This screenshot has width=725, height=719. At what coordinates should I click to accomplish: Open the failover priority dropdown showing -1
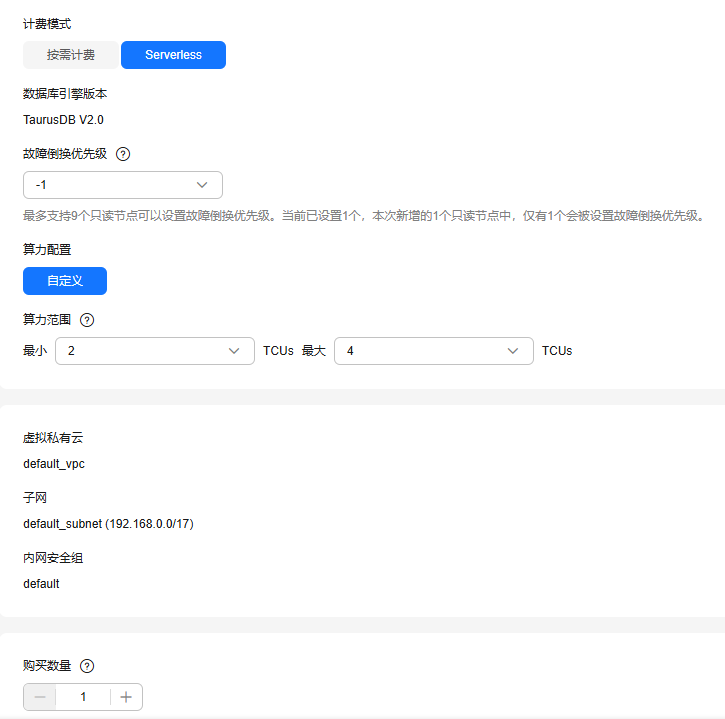pyautogui.click(x=123, y=185)
